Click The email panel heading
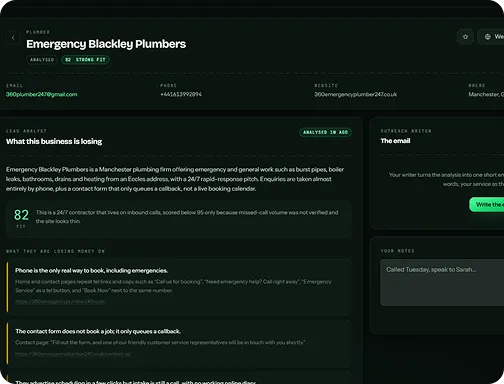This screenshot has width=504, height=384. (395, 141)
